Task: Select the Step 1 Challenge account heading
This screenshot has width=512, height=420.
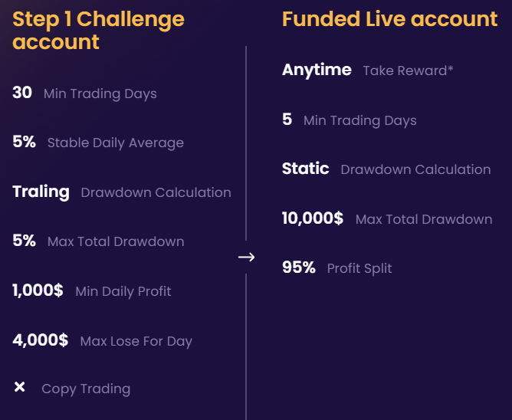Action: click(x=98, y=30)
